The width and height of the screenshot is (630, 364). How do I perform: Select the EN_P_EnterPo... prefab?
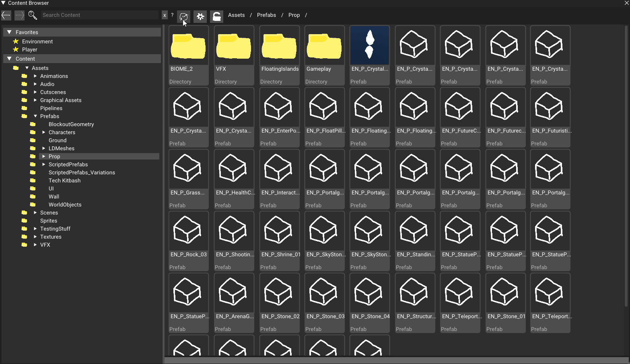pos(279,117)
